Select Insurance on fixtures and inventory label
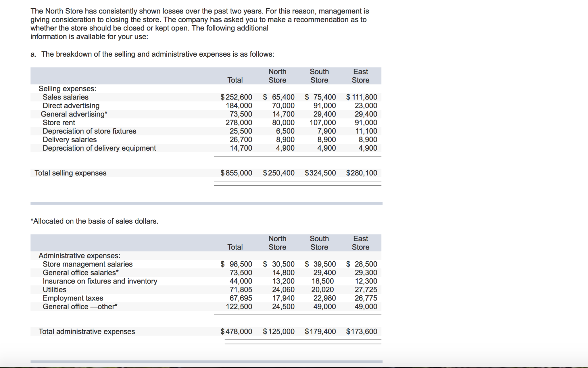Viewport: 588px width, 368px height. pos(100,281)
